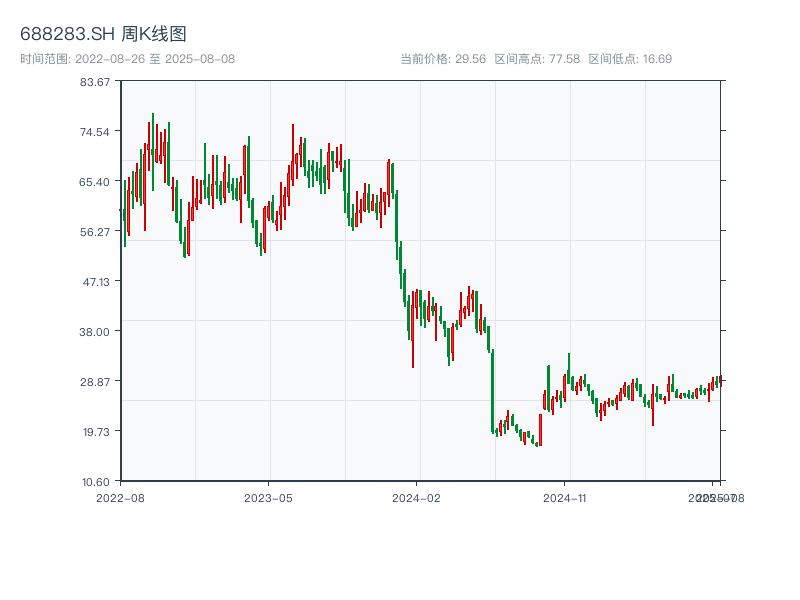Select the 2024-11 date axis label
Viewport: 800px width, 600px height.
click(564, 497)
